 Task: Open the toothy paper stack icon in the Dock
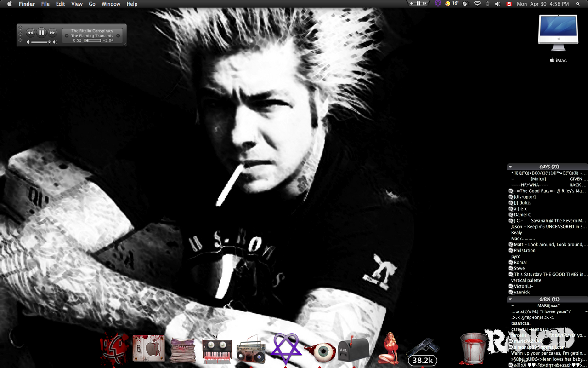pyautogui.click(x=183, y=350)
